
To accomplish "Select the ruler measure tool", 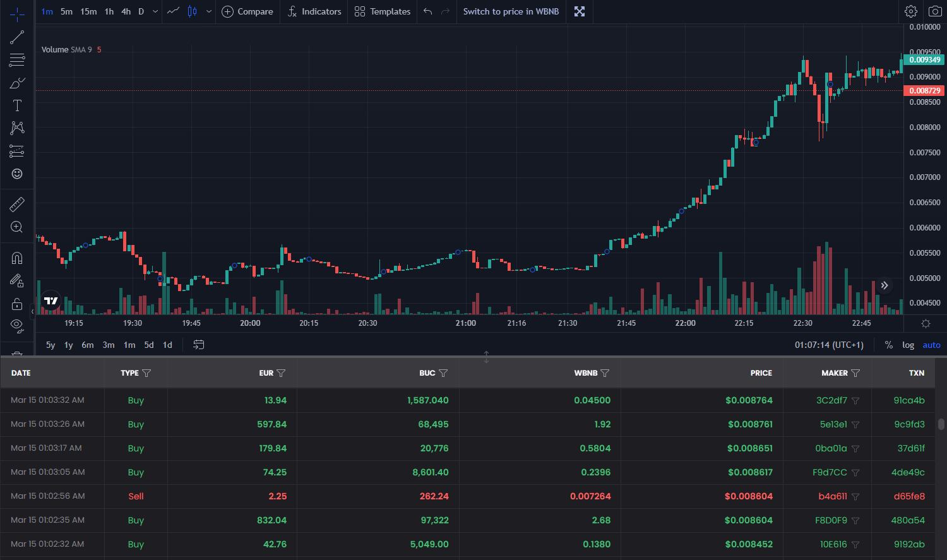I will (x=17, y=204).
